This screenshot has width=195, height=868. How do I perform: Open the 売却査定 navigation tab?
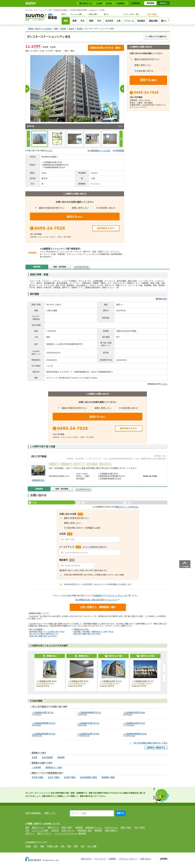pyautogui.click(x=141, y=21)
